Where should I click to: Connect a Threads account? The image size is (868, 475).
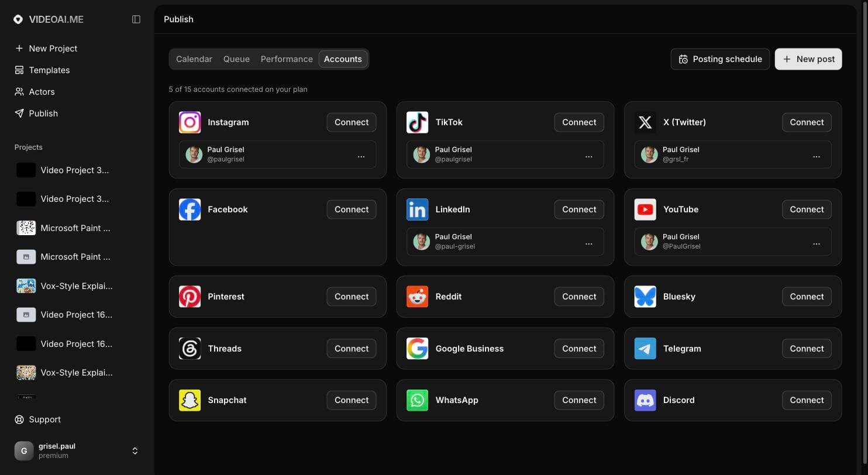click(x=352, y=349)
